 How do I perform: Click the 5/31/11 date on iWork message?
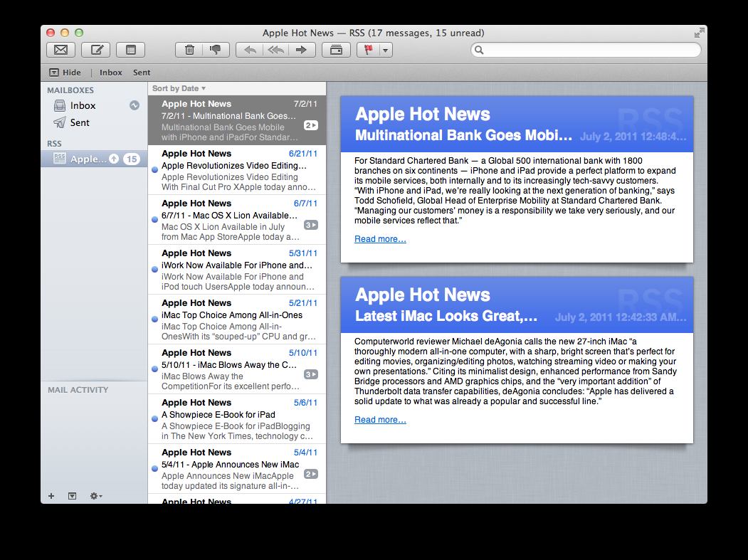tap(303, 253)
